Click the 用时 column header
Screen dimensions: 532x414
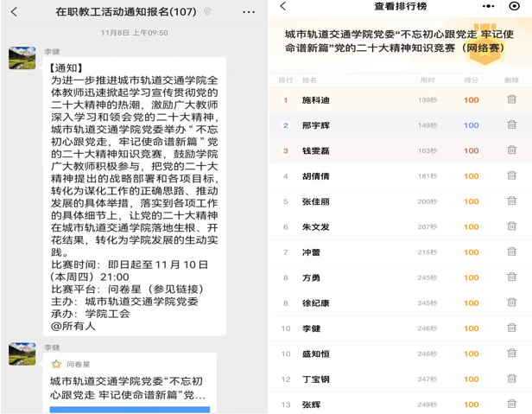coord(427,80)
